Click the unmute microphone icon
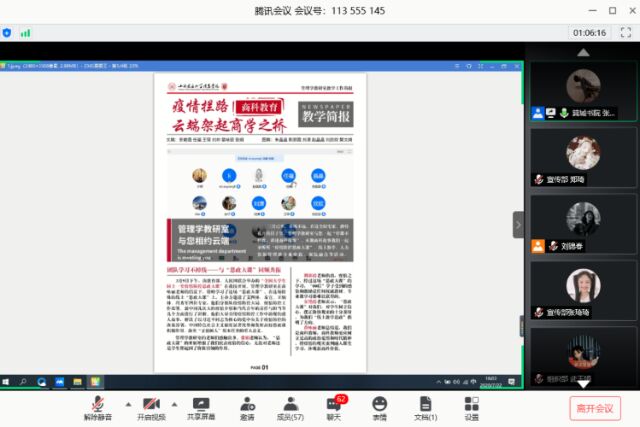The height and width of the screenshot is (427, 640). 97,402
